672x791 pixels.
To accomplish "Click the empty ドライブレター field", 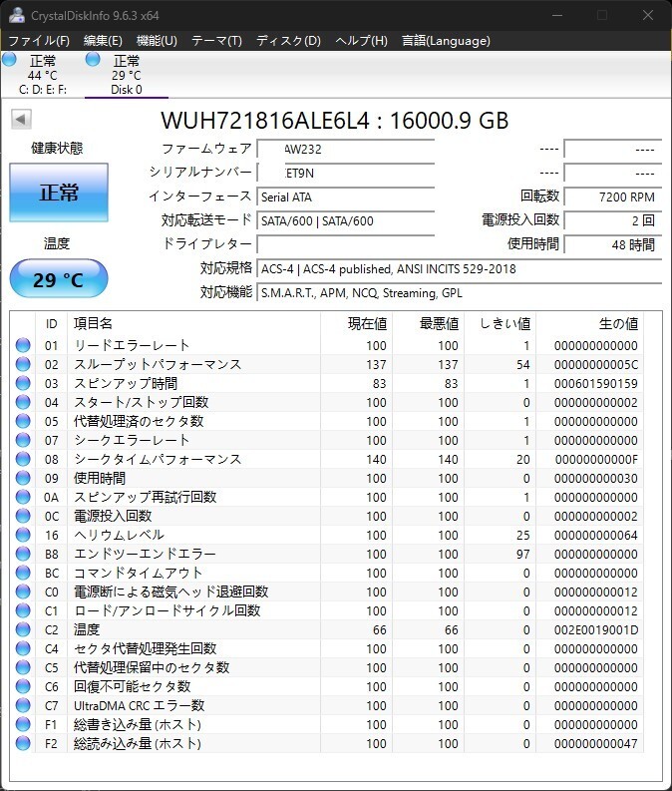I will click(x=346, y=244).
